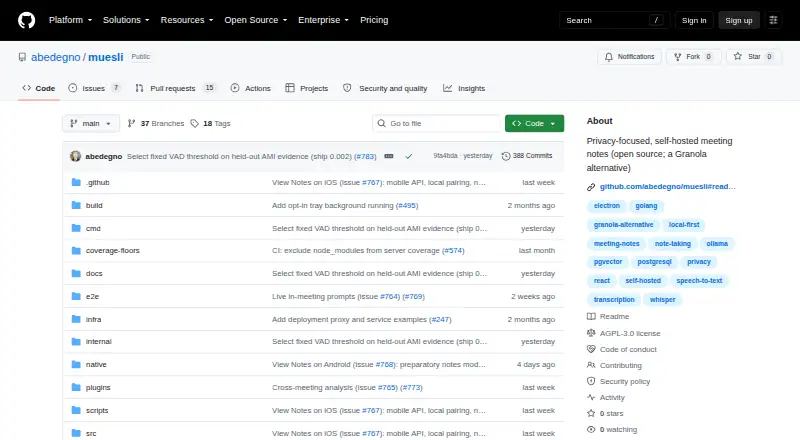The height and width of the screenshot is (440, 800).
Task: Click the Go to file field
Action: click(437, 124)
